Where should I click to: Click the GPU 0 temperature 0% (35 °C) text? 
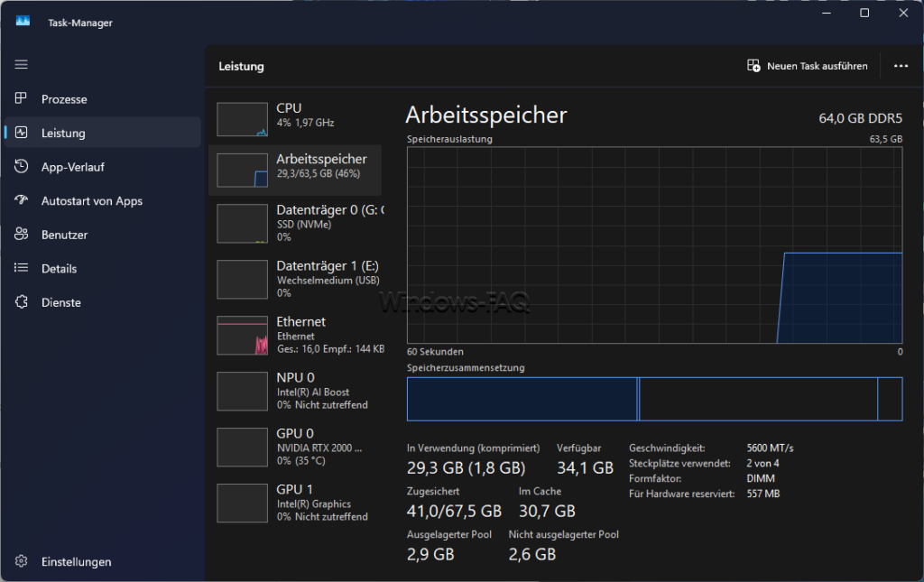[301, 461]
